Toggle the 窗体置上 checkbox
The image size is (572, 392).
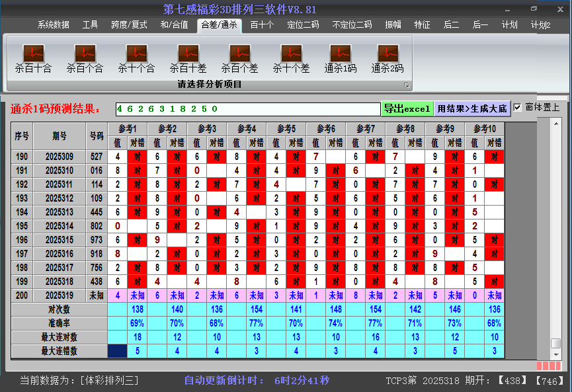[x=518, y=108]
